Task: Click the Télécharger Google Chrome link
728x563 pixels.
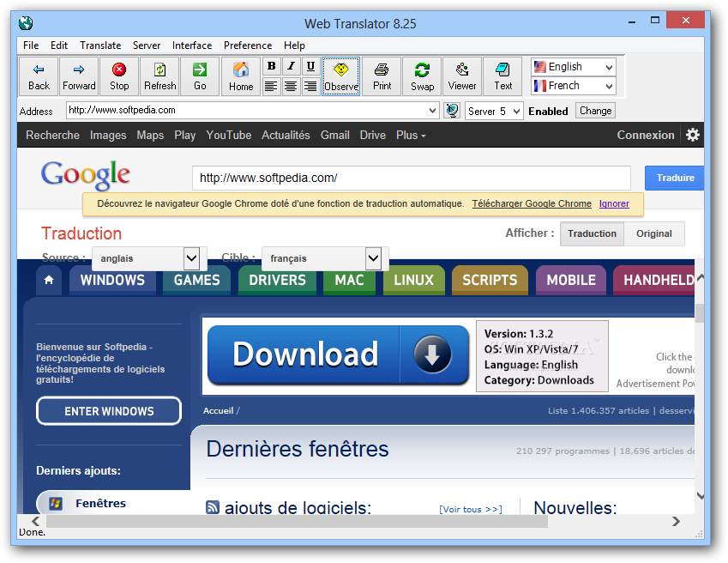Action: pos(532,204)
